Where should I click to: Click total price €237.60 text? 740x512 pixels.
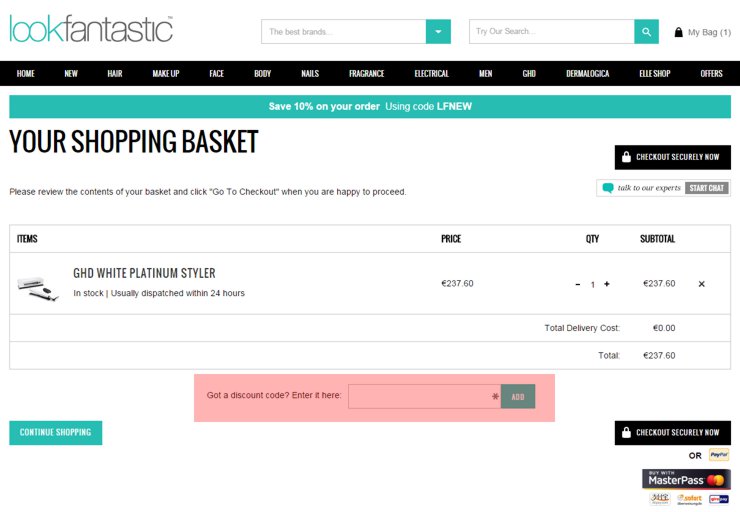(x=659, y=355)
